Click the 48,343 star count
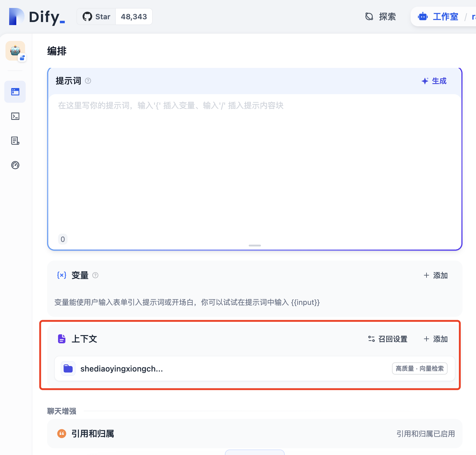476x455 pixels. tap(134, 17)
